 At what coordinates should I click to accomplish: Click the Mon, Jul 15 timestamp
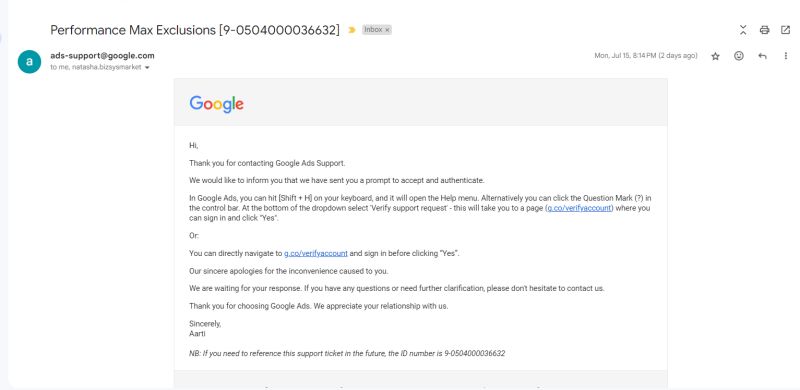[645, 56]
